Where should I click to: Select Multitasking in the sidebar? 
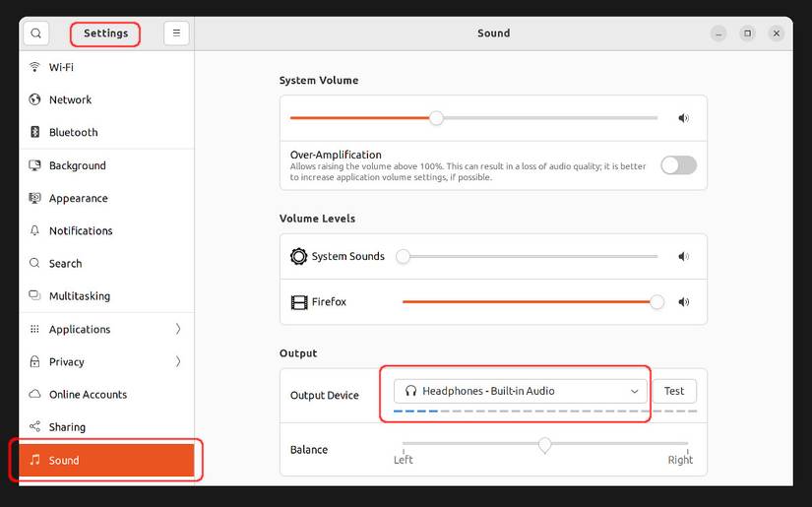[79, 295]
